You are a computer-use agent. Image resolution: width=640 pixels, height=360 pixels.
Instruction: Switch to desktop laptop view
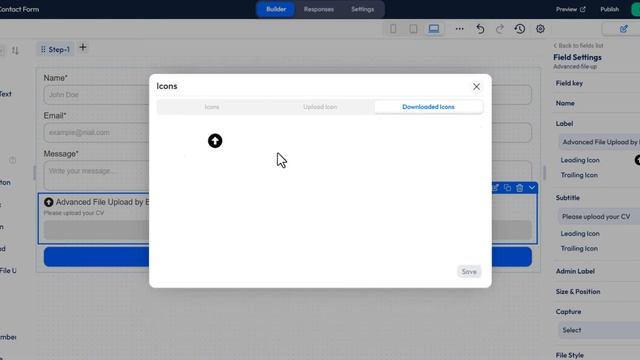point(434,29)
